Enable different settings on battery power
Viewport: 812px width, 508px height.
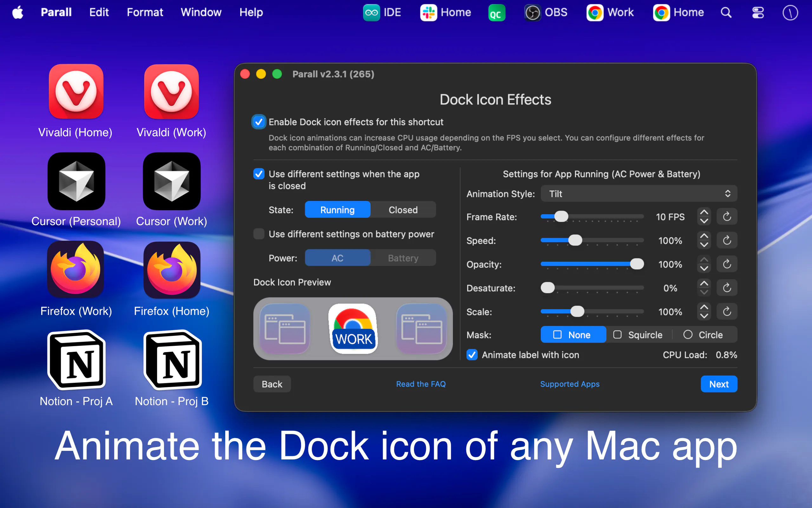[x=259, y=234]
